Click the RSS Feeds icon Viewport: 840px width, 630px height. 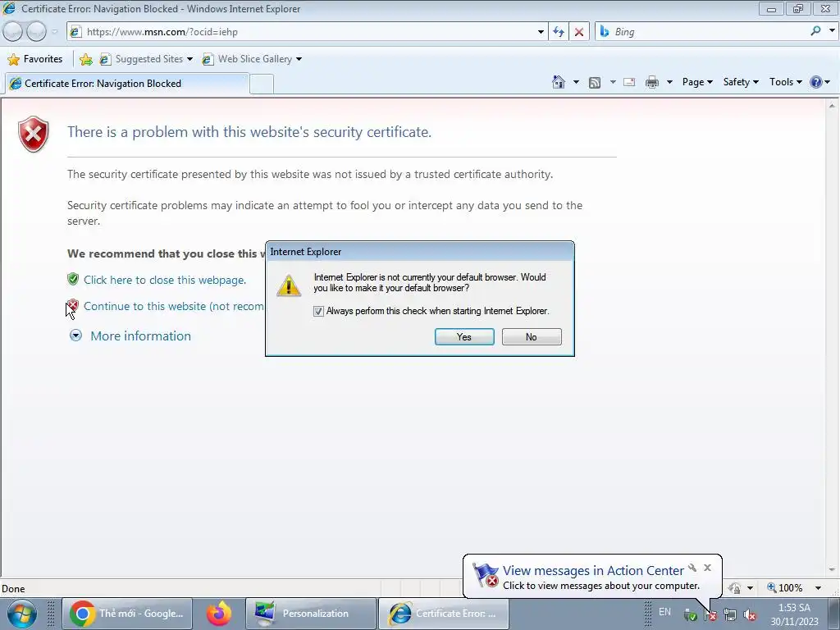pyautogui.click(x=594, y=83)
